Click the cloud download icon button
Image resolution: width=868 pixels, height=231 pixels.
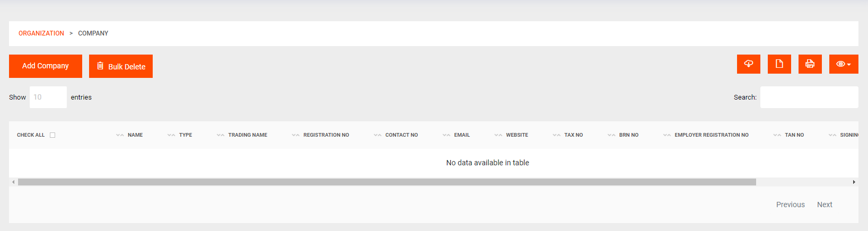click(x=748, y=64)
